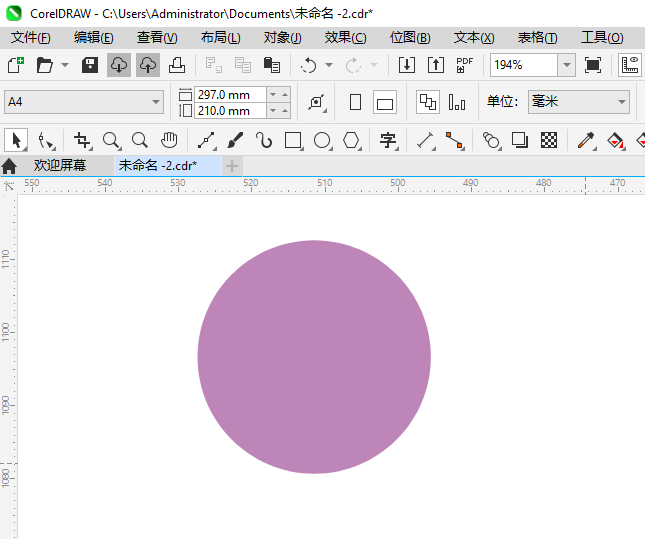Expand the Undo history dropdown arrow
This screenshot has width=645, height=539.
(329, 65)
